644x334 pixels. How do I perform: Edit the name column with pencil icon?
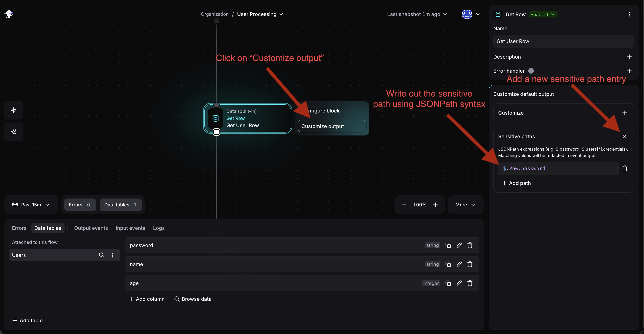pos(459,264)
